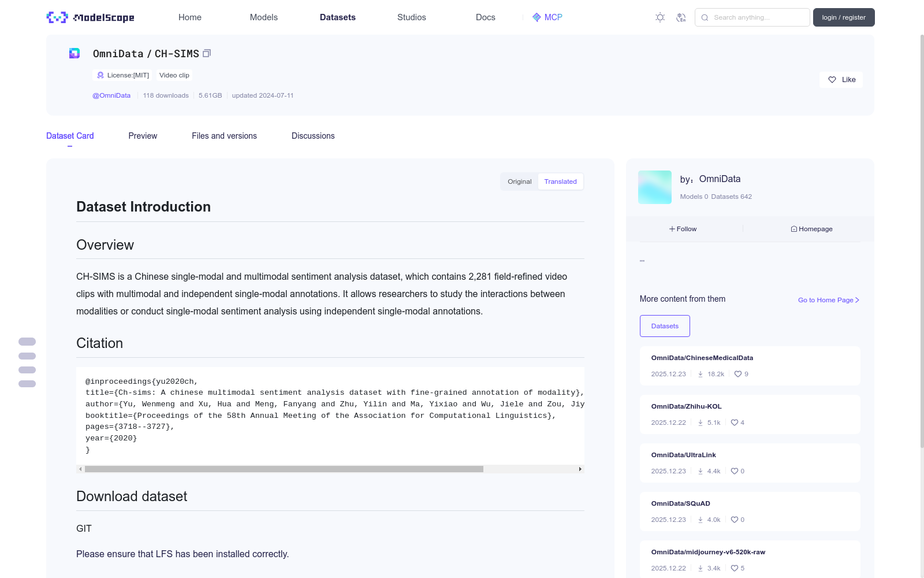Open the Models menu item
The width and height of the screenshot is (924, 578).
264,17
